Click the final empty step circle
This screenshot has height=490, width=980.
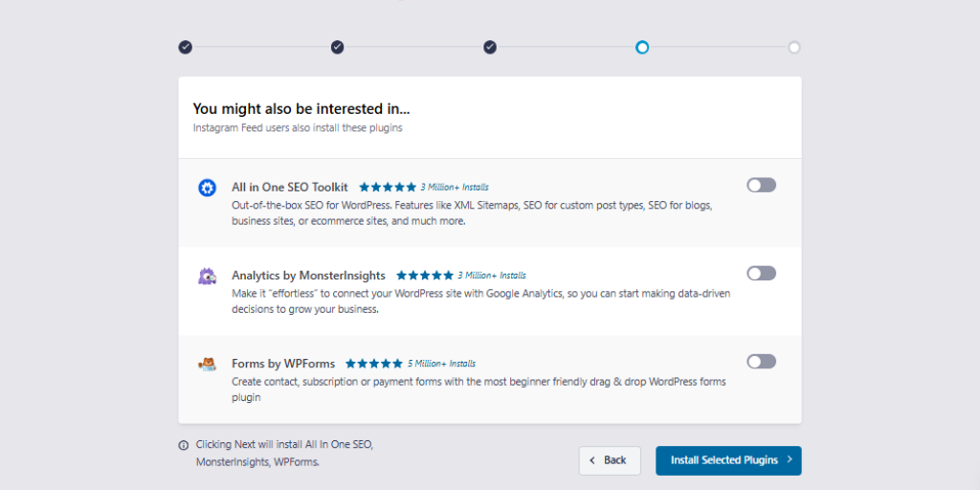[793, 48]
